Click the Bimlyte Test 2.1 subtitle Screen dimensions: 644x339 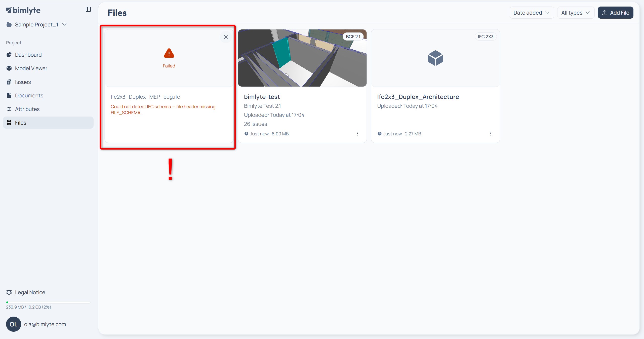coord(262,106)
